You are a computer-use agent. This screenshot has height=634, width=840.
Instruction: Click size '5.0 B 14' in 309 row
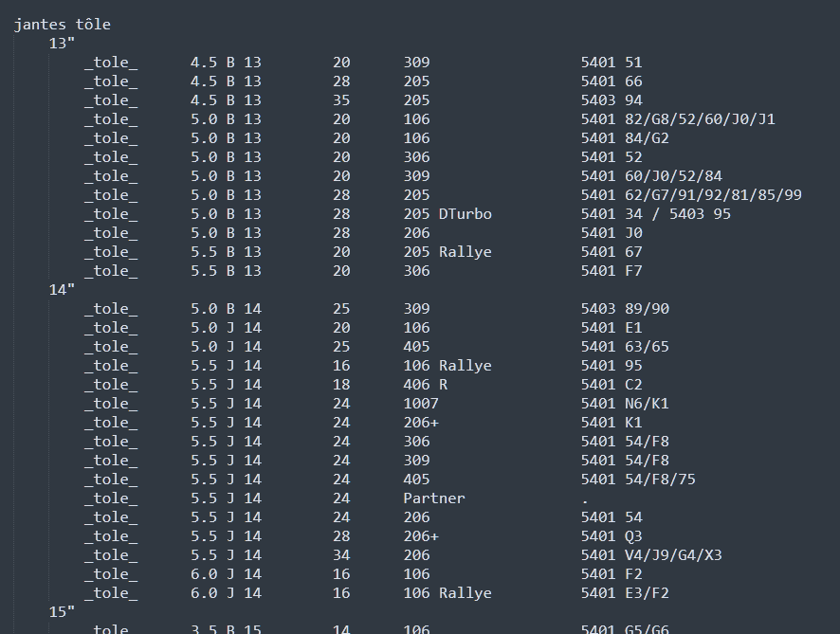click(226, 309)
